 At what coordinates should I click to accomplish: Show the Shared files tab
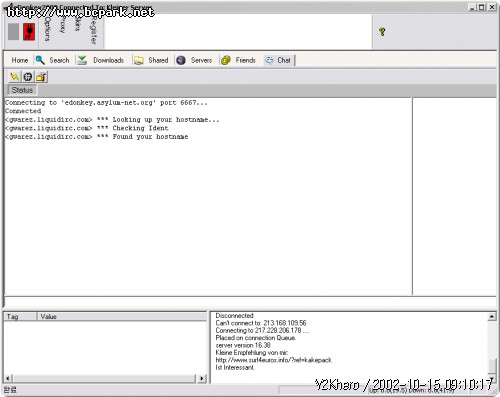[152, 60]
